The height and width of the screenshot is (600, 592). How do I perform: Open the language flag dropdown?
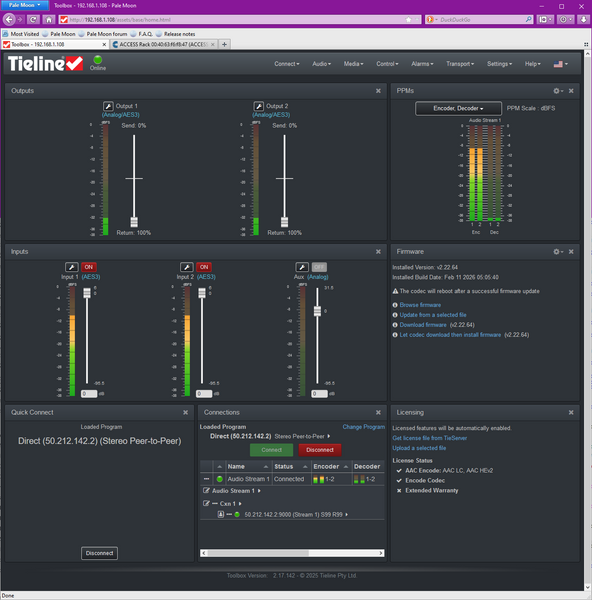tap(561, 64)
